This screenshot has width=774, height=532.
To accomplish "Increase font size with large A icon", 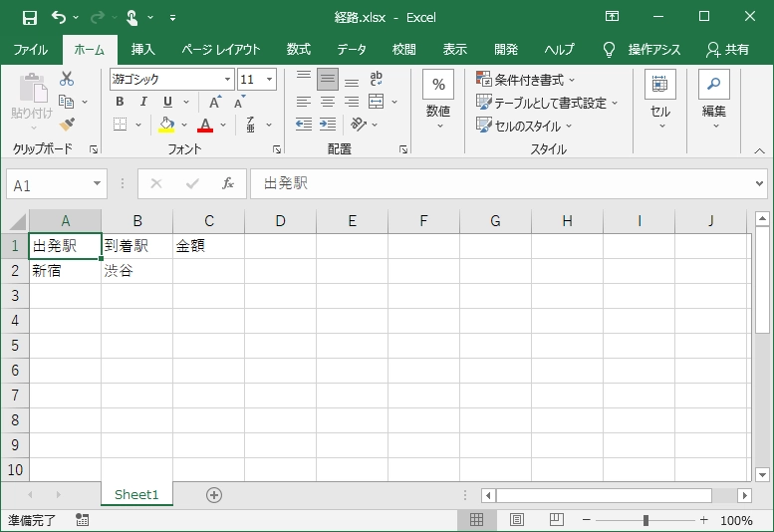I will click(215, 102).
